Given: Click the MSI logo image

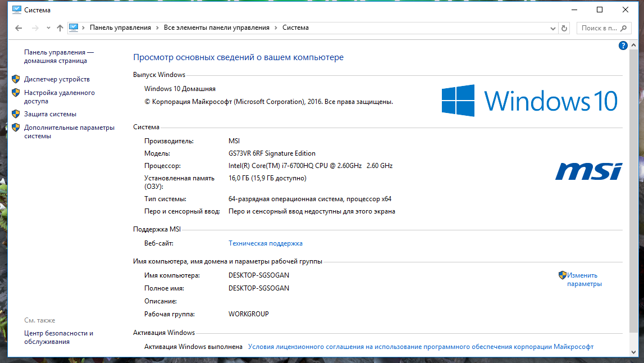Looking at the screenshot, I should point(588,171).
